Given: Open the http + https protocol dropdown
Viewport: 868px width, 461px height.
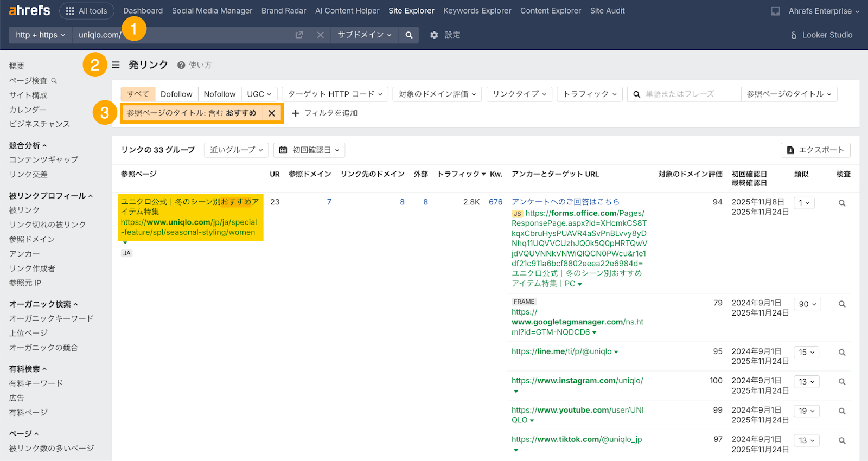Looking at the screenshot, I should (41, 35).
